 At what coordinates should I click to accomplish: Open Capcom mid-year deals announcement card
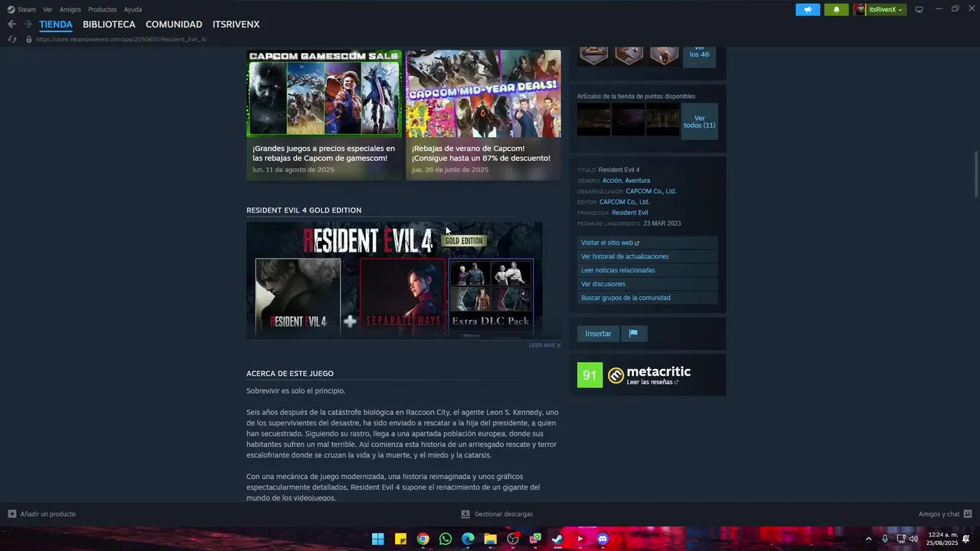point(483,115)
